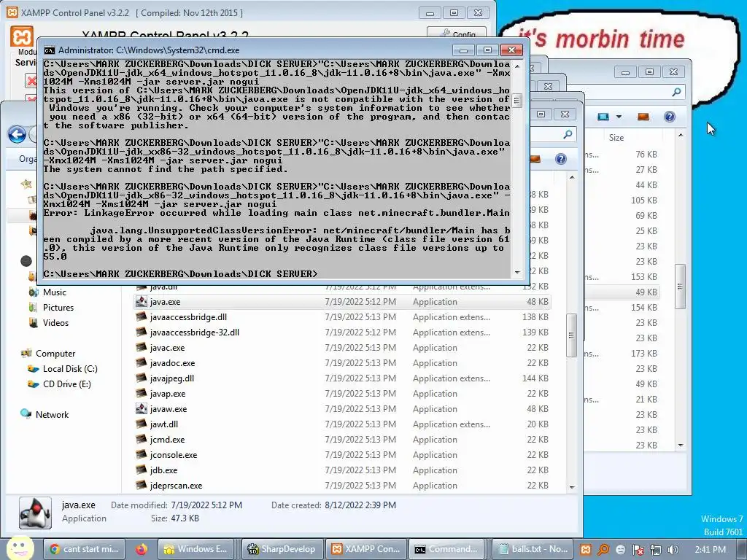Click the down arrow of front Explorer scrollbar
The height and width of the screenshot is (560, 747).
572,487
